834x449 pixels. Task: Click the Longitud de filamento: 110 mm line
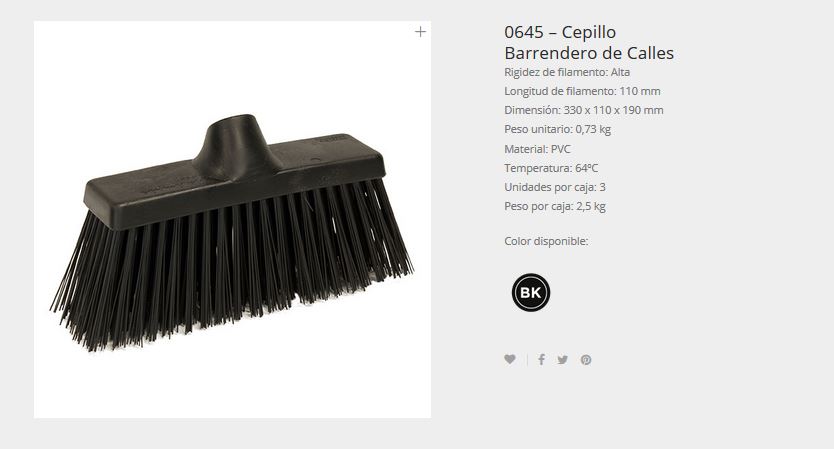[x=582, y=92]
